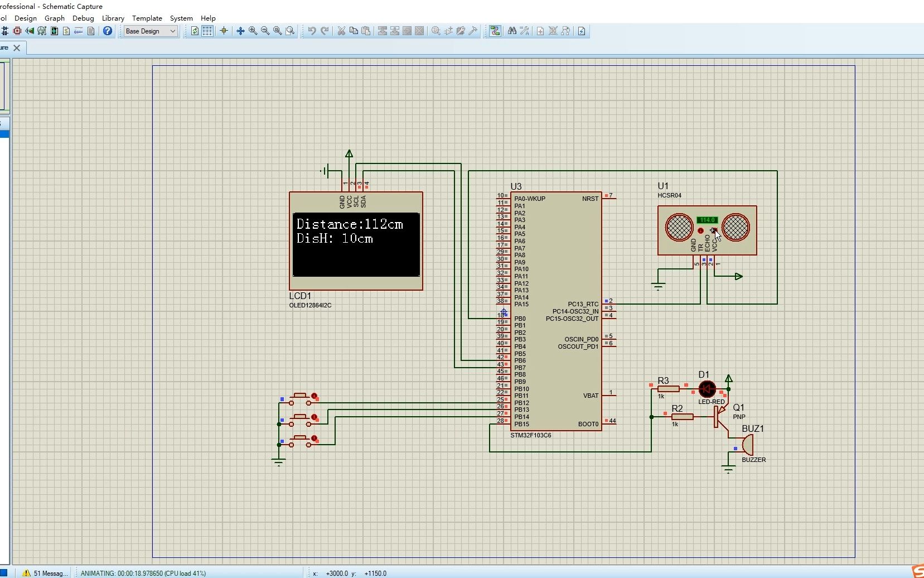
Task: Toggle the false origin crosshair icon
Action: [x=224, y=31]
